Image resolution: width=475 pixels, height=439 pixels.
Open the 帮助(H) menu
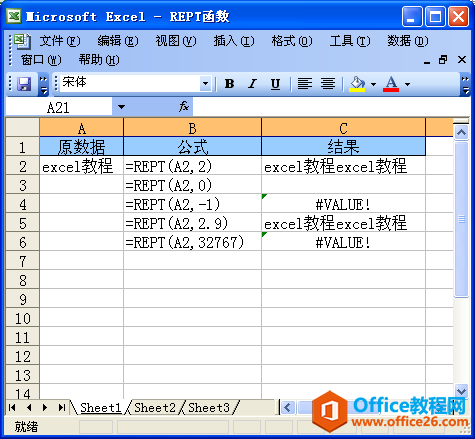(x=99, y=60)
